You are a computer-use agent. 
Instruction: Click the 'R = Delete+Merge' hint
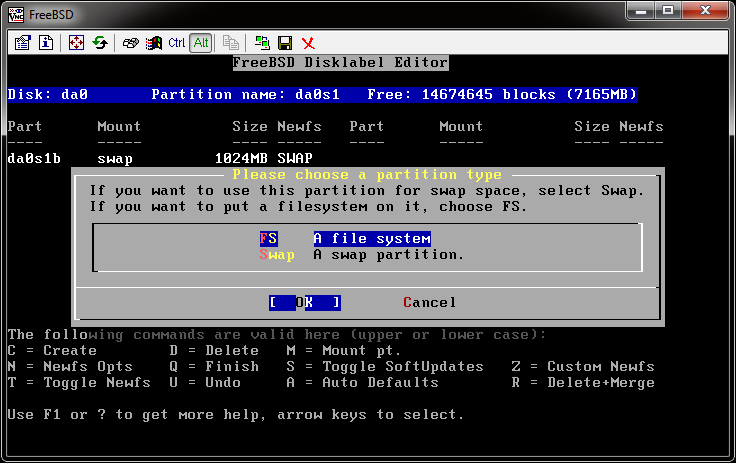click(583, 383)
